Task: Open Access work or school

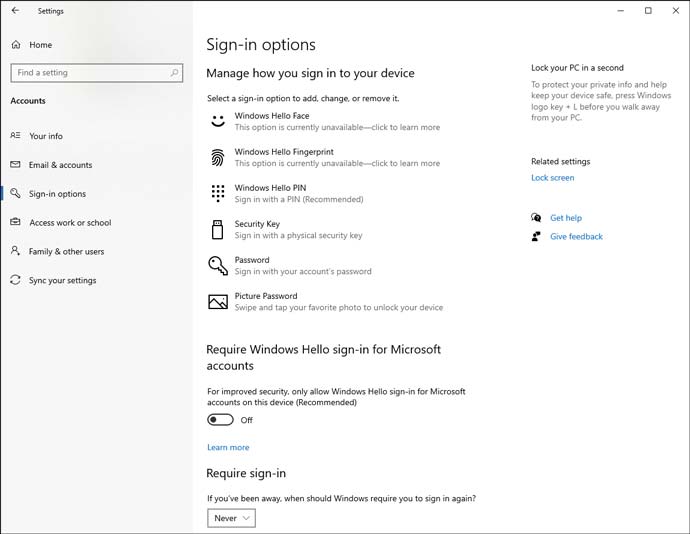Action: (x=70, y=223)
